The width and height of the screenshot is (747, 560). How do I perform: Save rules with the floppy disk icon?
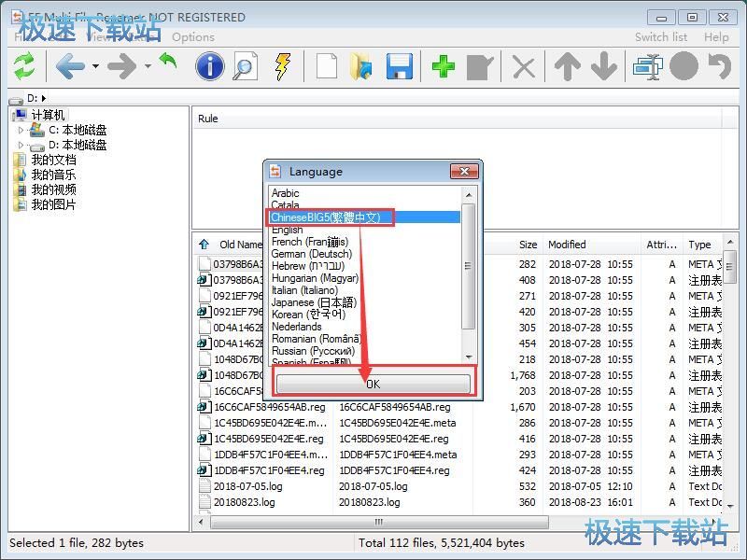click(x=400, y=66)
